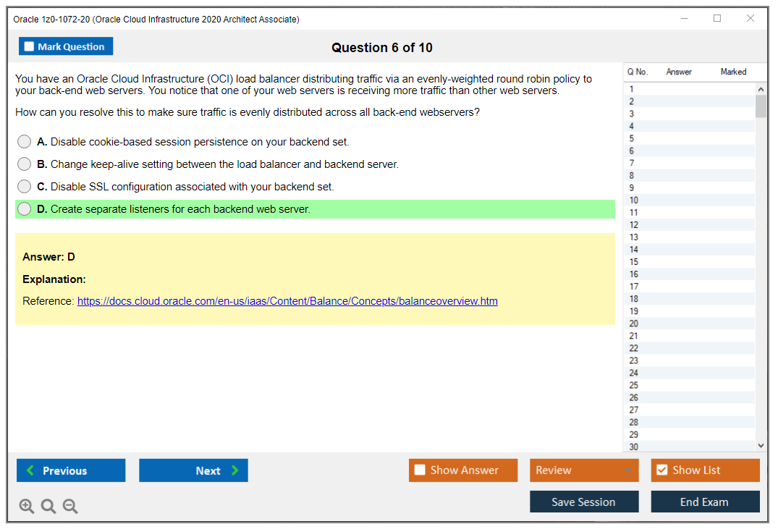The height and width of the screenshot is (532, 778).
Task: Select question 1 in the list
Action: pyautogui.click(x=689, y=89)
